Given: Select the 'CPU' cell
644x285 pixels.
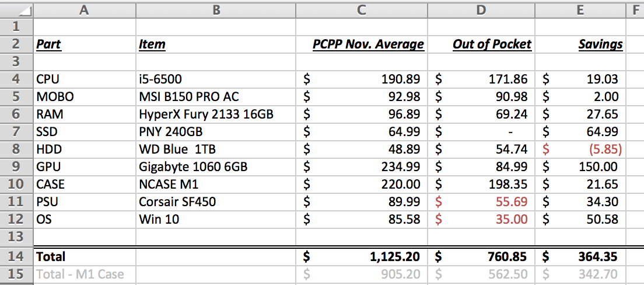Looking at the screenshot, I should (x=84, y=78).
